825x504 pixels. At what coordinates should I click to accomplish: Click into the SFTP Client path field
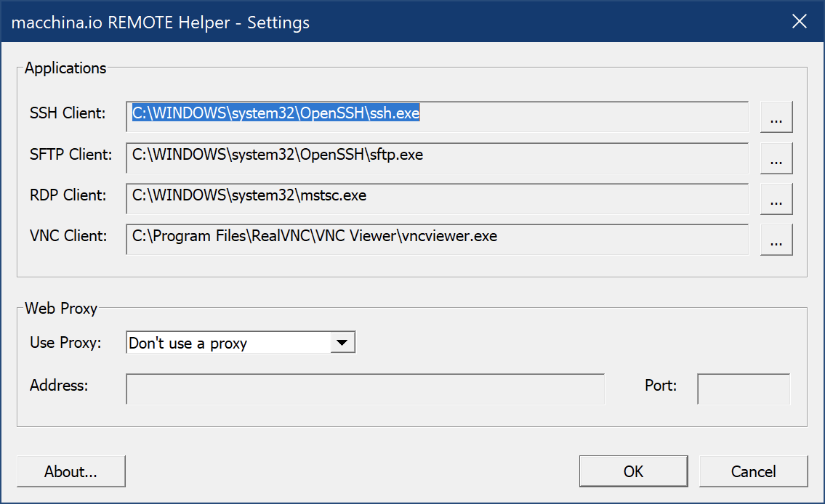pos(438,158)
